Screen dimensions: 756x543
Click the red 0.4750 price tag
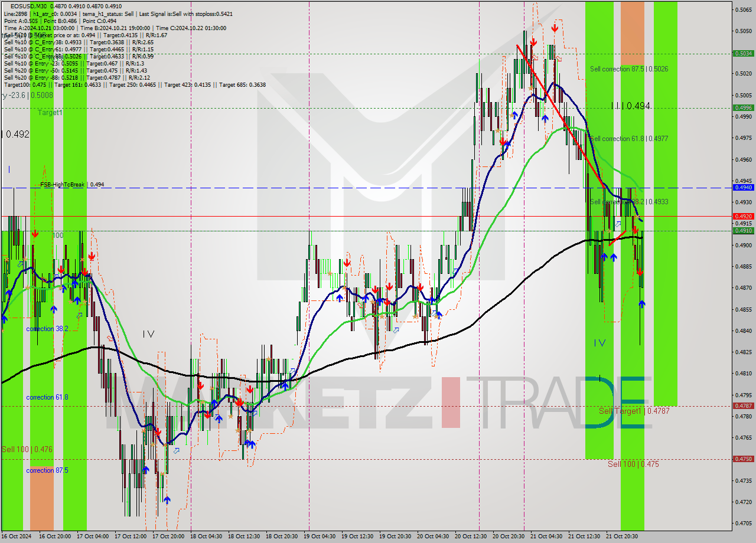pyautogui.click(x=743, y=459)
